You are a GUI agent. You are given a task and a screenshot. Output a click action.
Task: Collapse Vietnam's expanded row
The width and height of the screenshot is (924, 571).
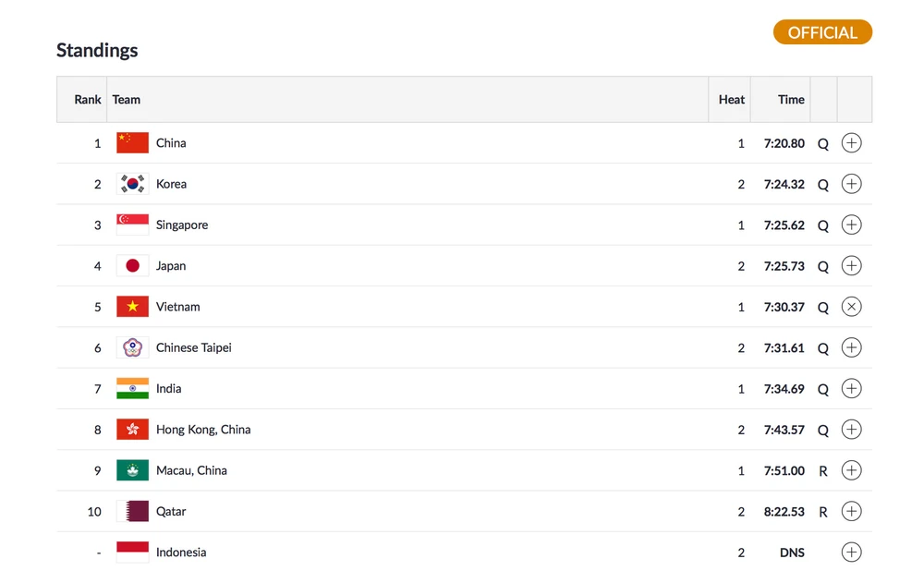(851, 307)
